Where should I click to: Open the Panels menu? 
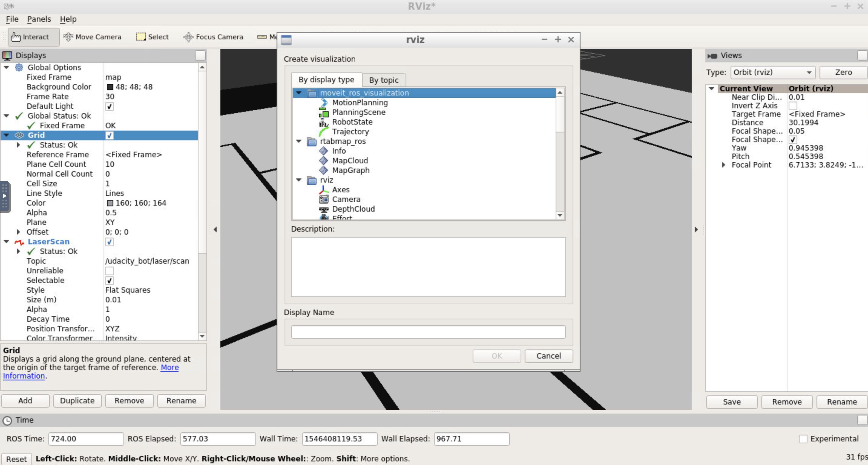[x=39, y=19]
